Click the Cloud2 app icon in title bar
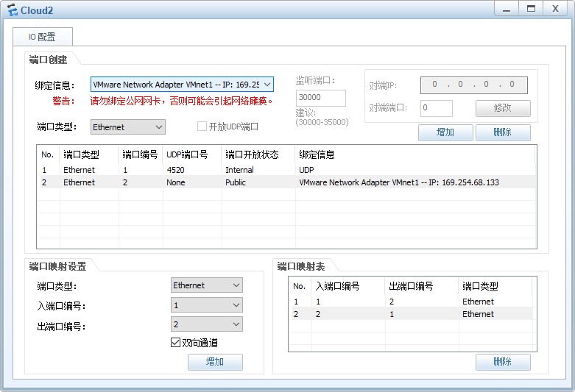Screen dimensions: 575x392 point(12,10)
